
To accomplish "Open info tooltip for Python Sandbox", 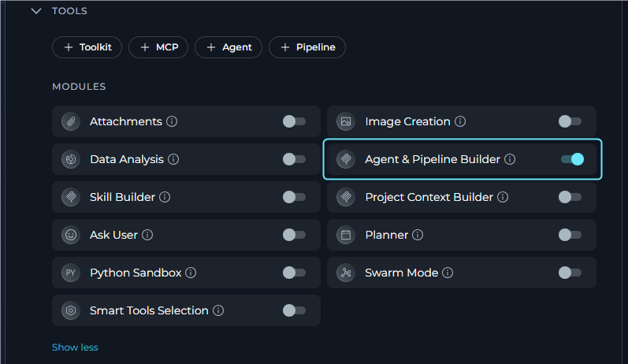I will [191, 273].
